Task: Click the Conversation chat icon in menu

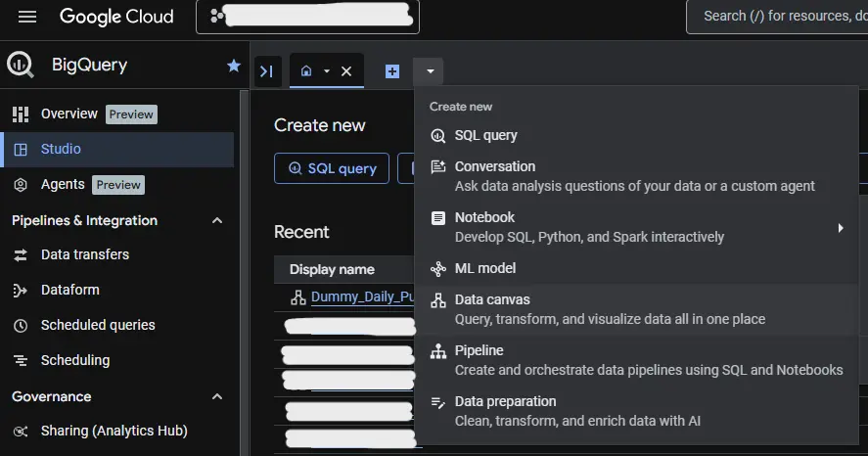Action: pos(437,166)
